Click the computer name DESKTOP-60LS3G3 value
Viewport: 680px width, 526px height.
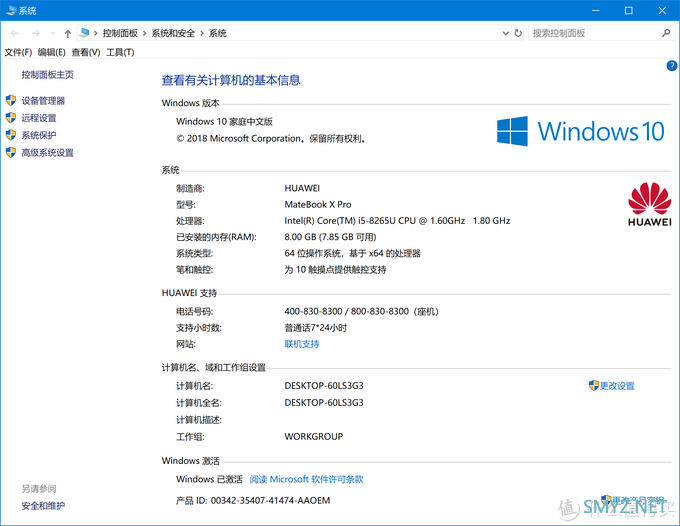pyautogui.click(x=324, y=386)
